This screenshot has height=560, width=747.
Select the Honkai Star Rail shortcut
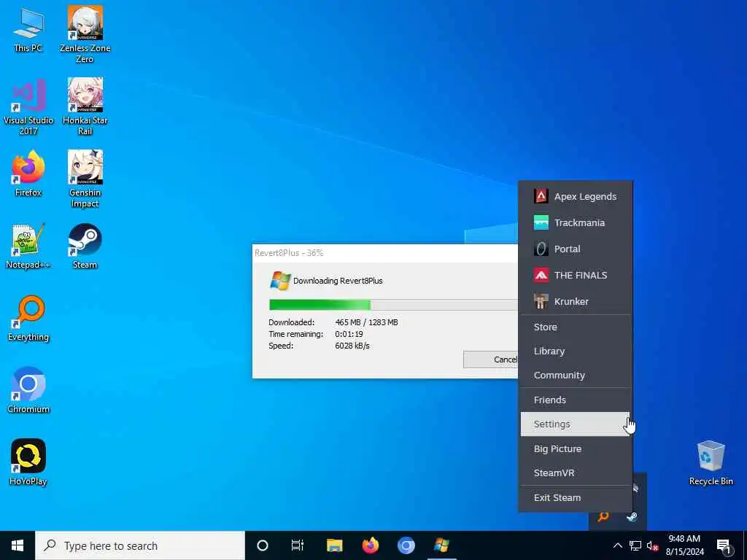85,107
